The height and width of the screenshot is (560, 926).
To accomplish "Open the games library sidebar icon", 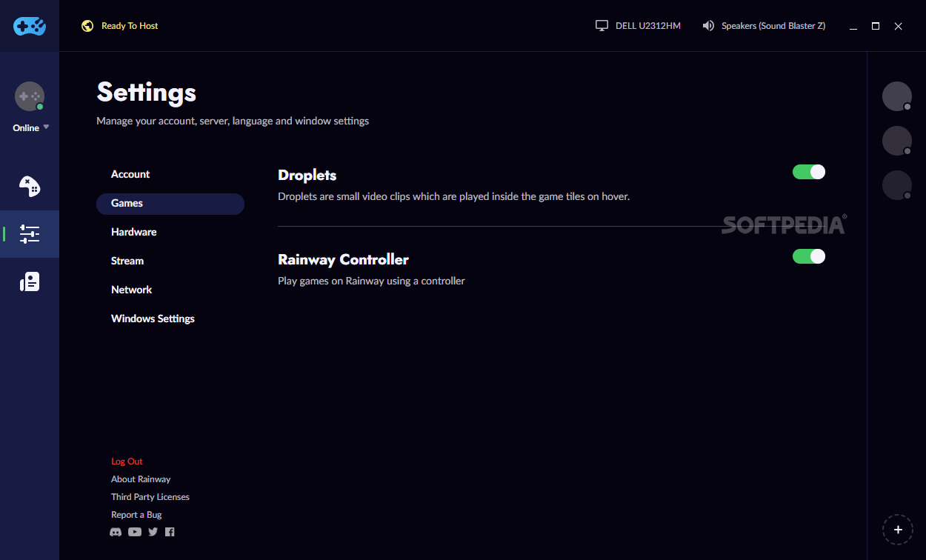I will click(x=30, y=186).
